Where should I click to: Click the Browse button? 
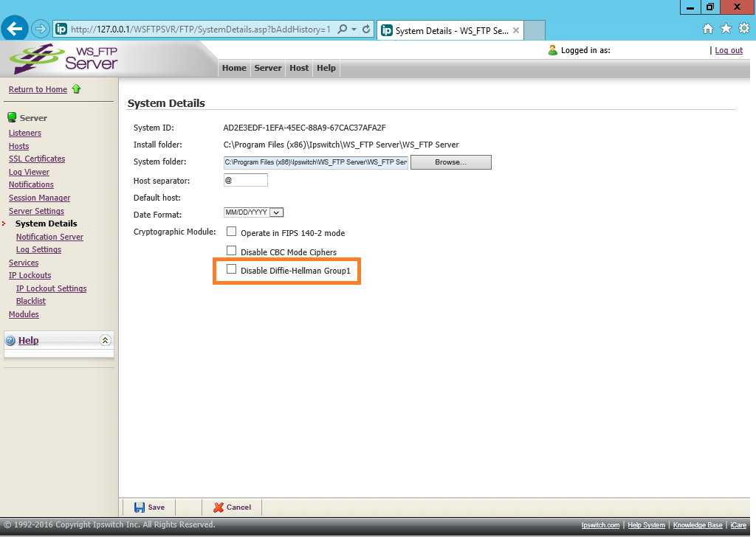450,162
